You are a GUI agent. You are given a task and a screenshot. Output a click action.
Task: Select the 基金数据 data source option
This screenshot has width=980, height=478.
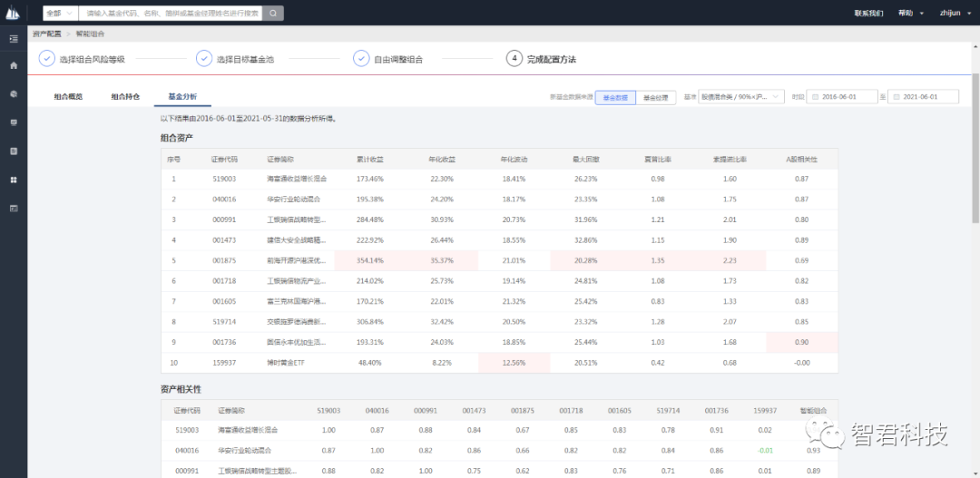[615, 96]
